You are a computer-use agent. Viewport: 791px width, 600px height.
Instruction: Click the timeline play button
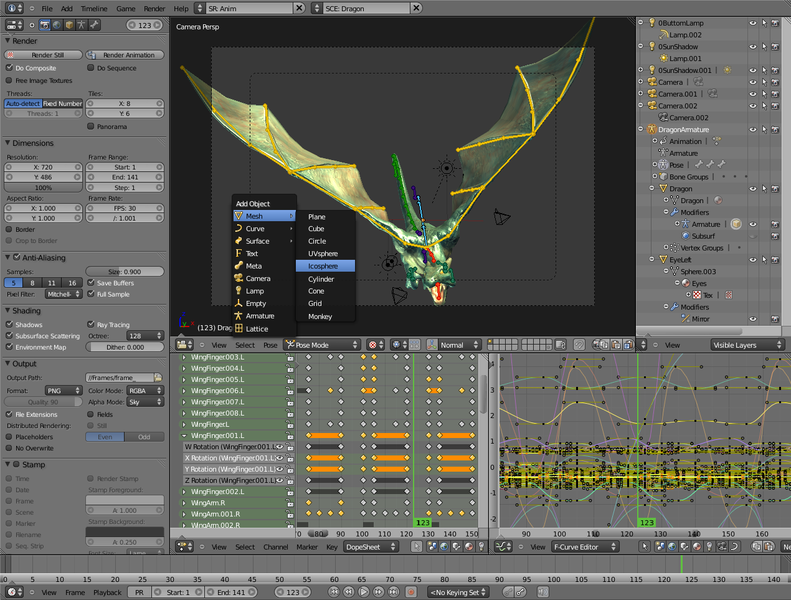coord(363,592)
